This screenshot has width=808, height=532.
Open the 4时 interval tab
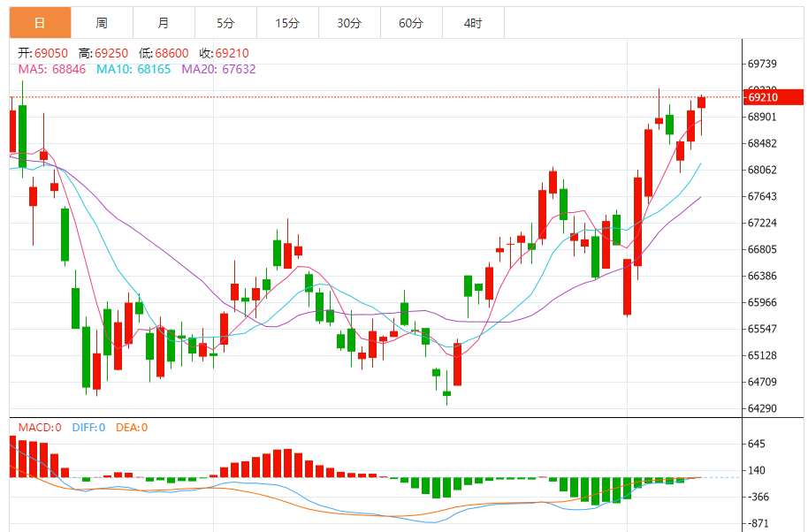tap(473, 23)
